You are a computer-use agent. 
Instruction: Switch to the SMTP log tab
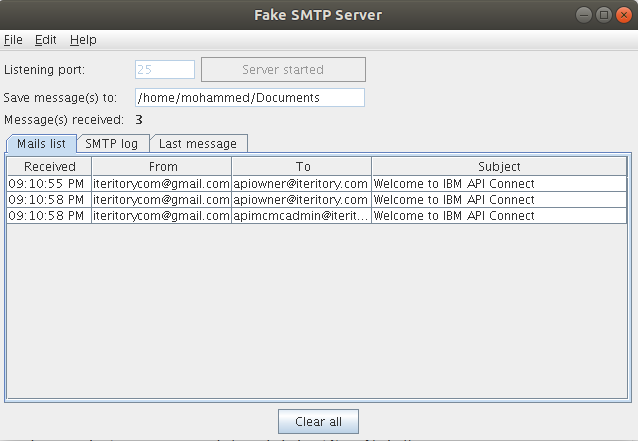(112, 143)
